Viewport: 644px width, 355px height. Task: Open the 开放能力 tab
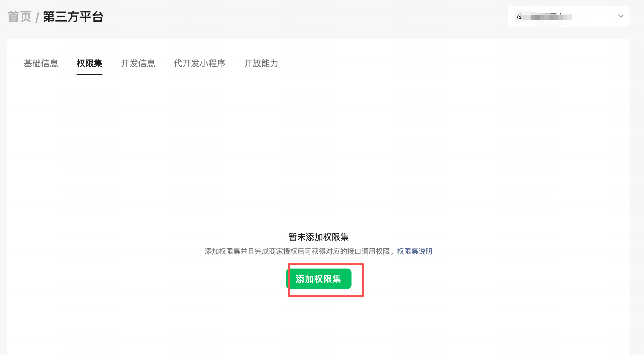pos(261,63)
